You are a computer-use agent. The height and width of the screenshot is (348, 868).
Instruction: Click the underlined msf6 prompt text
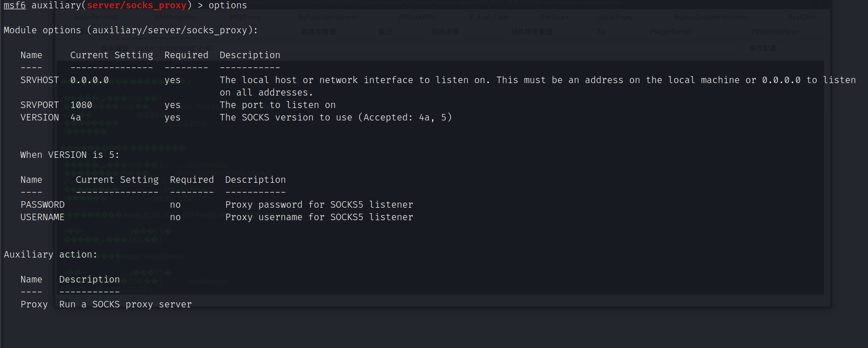coord(15,6)
